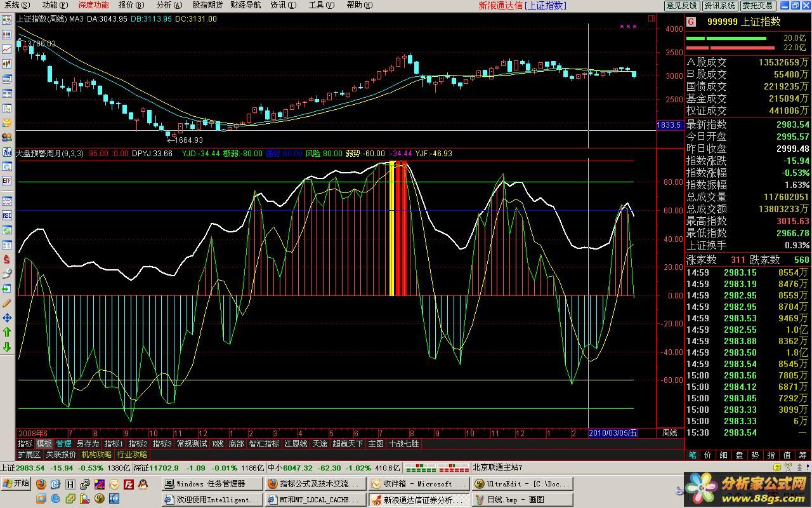Select the 扩展区 tab
This screenshot has height=508, width=812.
pos(29,455)
